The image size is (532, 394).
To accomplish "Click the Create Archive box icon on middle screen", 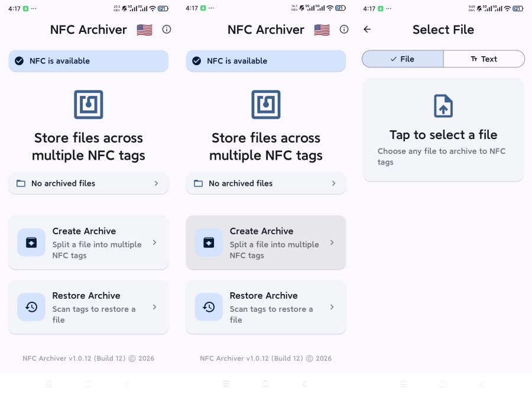I will point(209,243).
